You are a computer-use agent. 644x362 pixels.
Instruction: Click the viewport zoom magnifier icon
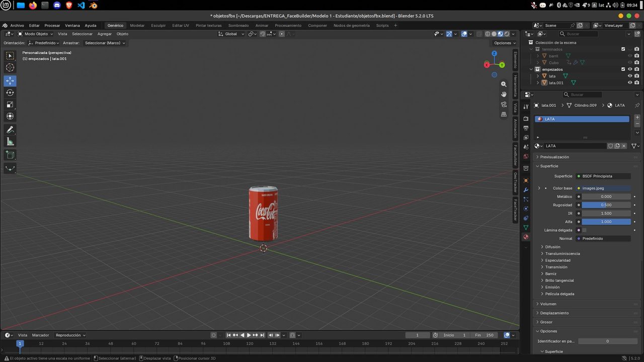(504, 85)
